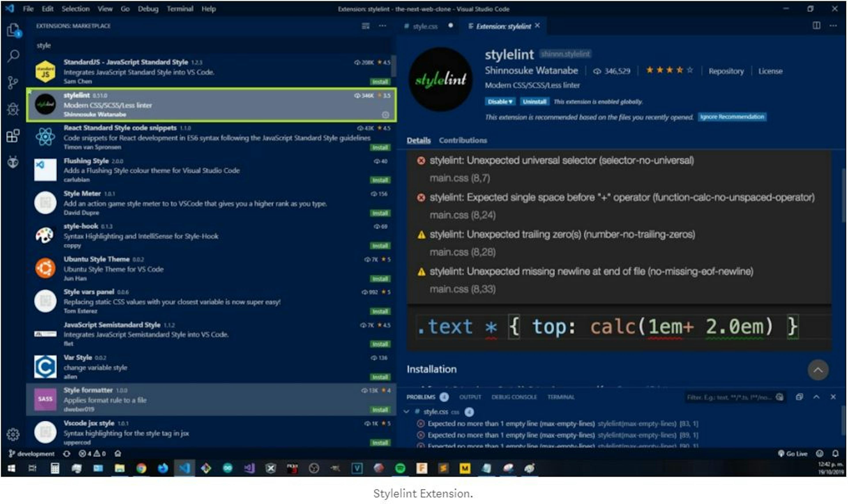Install the Style formatter extension
Screen dimensions: 848x504
coord(380,410)
